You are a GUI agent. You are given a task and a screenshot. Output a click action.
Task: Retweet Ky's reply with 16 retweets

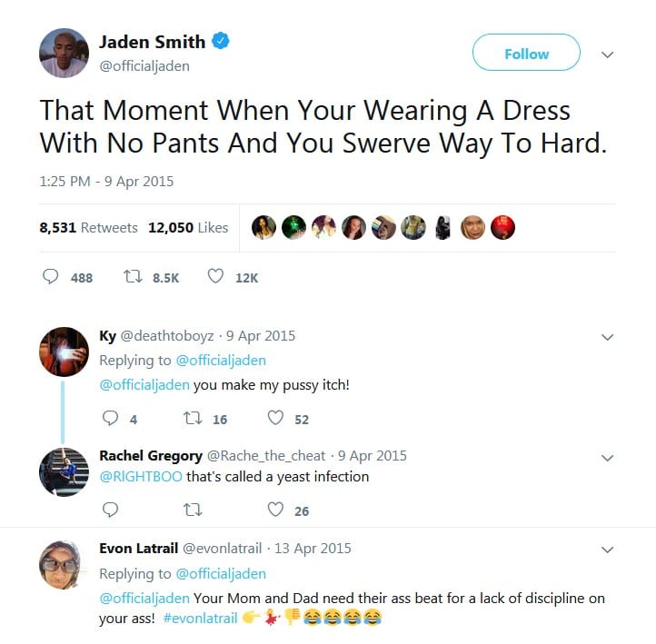pos(193,418)
